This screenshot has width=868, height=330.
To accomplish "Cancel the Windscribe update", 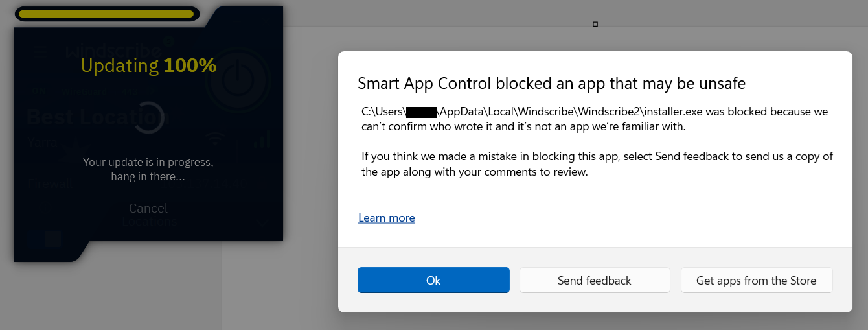I will click(148, 208).
